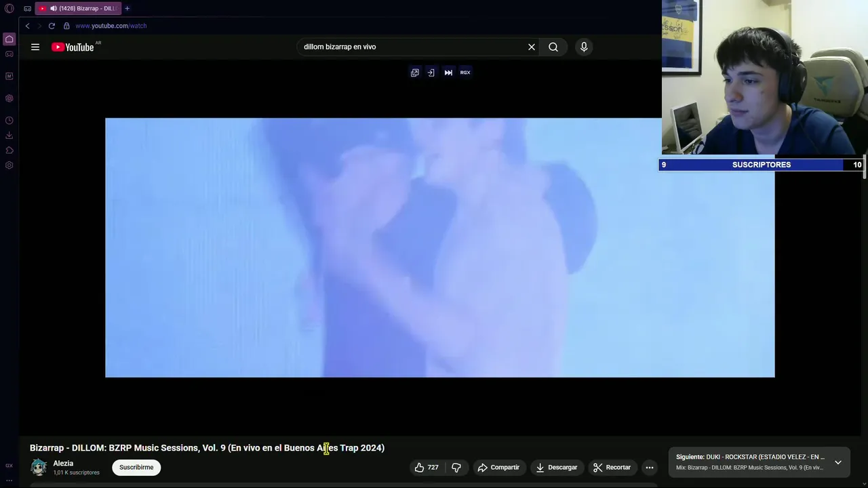Create a clip with Recortar
This screenshot has height=488, width=868.
pos(612,467)
